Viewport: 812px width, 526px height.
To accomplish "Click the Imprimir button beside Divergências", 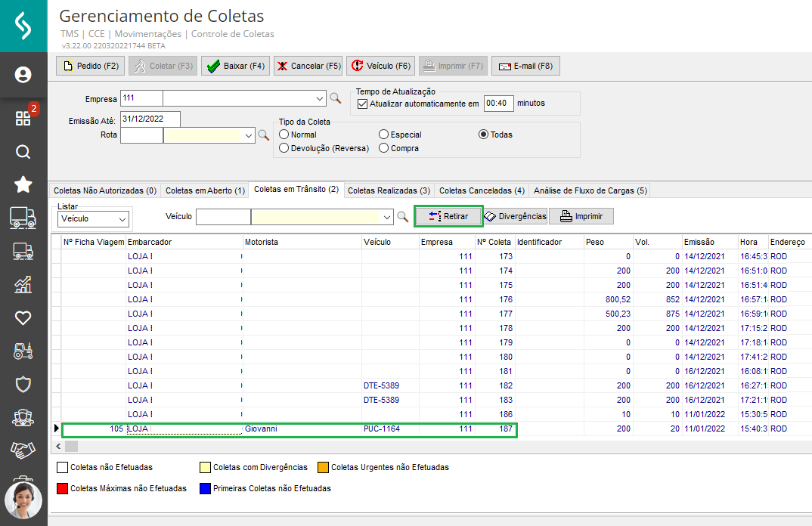I will tap(581, 216).
